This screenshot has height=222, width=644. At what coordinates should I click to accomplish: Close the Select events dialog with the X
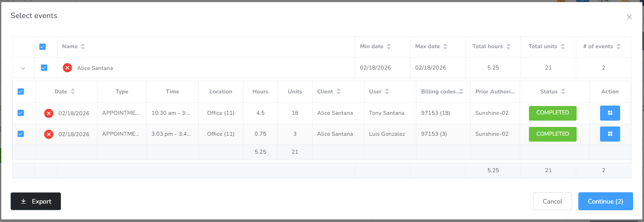pyautogui.click(x=629, y=17)
